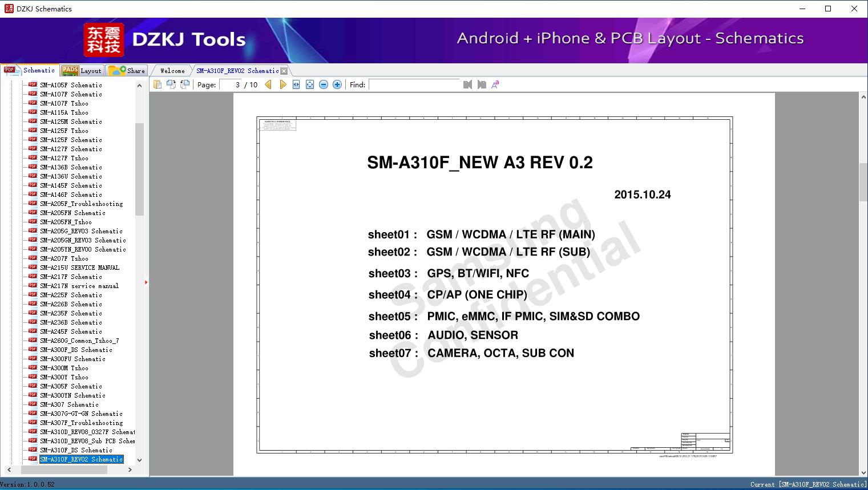868x490 pixels.
Task: Open SM-A205F_Troubleshooting file
Action: click(81, 204)
